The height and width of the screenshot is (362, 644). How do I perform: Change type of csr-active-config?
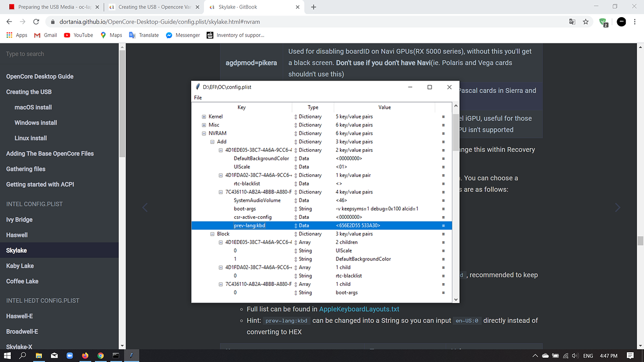tap(296, 217)
